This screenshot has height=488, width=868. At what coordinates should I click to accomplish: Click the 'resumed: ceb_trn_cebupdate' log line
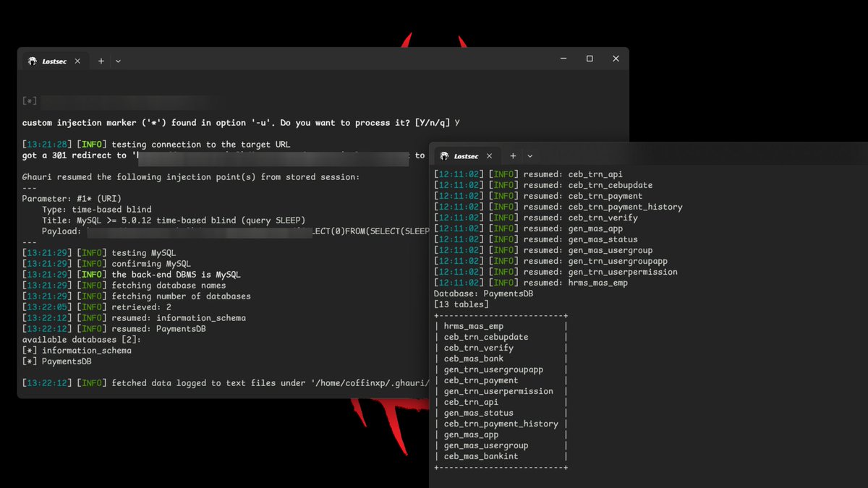click(x=543, y=185)
